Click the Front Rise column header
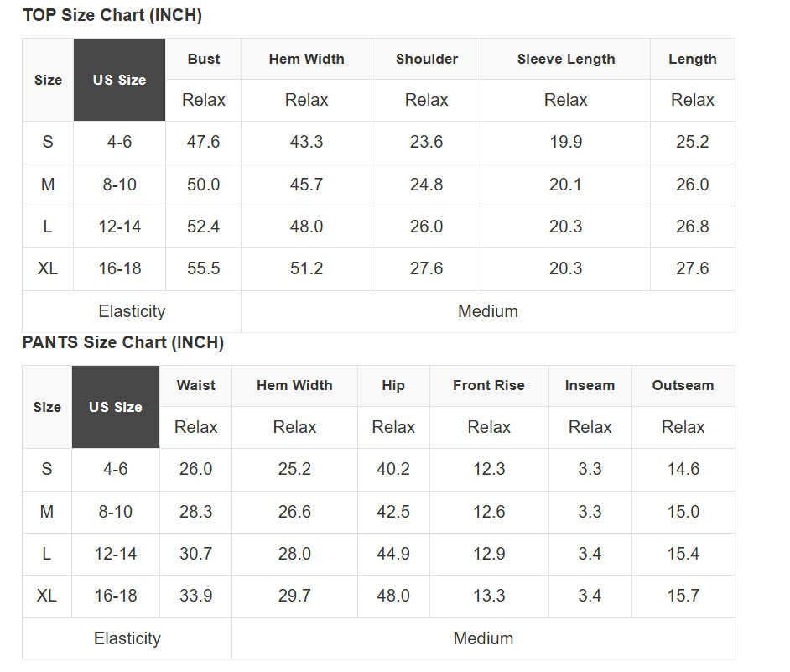Screen dimensions: 790x672 click(x=489, y=386)
